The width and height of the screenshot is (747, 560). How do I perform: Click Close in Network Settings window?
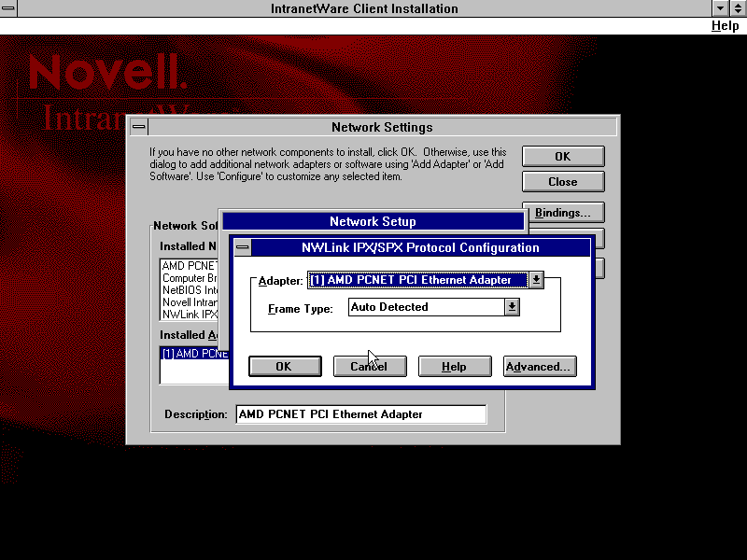[x=563, y=181]
